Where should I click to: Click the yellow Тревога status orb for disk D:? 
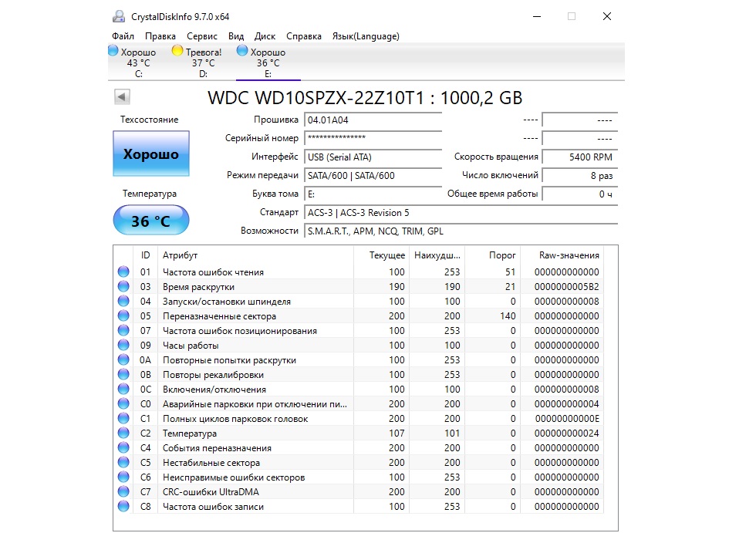coord(177,52)
